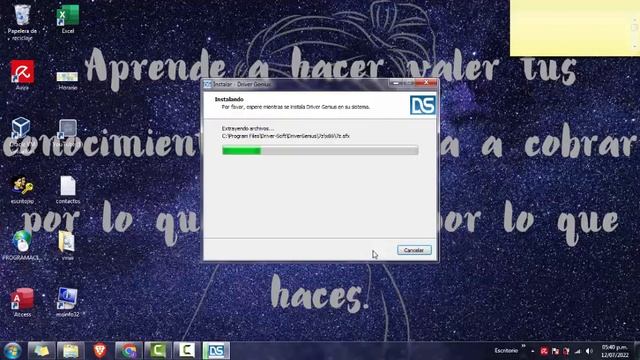Open the green Camtasia taskbar icon
640x360 pixels.
click(x=158, y=351)
